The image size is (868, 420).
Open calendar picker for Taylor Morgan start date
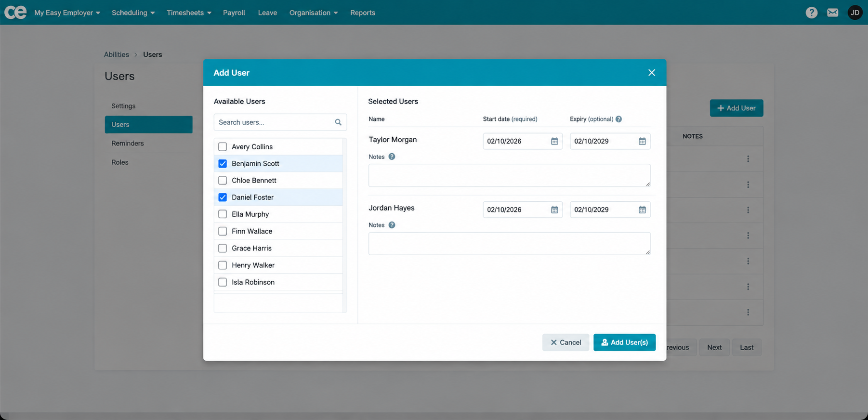554,141
